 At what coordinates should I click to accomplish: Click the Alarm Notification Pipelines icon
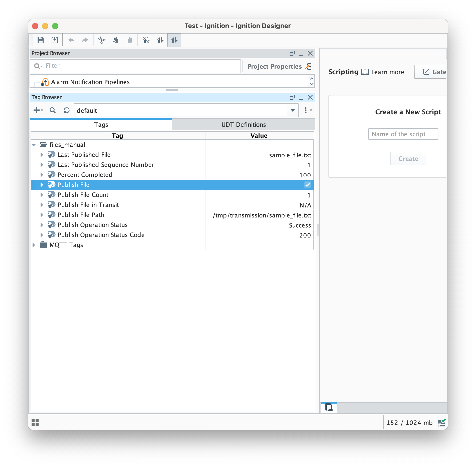point(45,82)
